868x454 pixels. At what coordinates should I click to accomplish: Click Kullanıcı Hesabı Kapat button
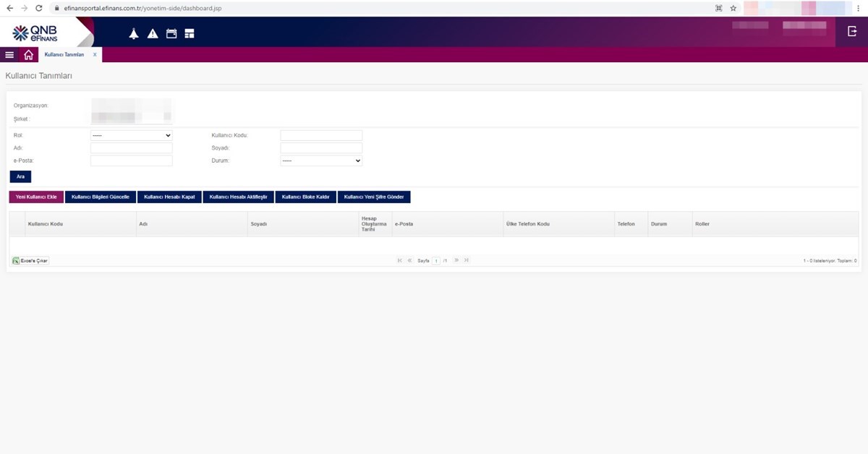point(170,197)
